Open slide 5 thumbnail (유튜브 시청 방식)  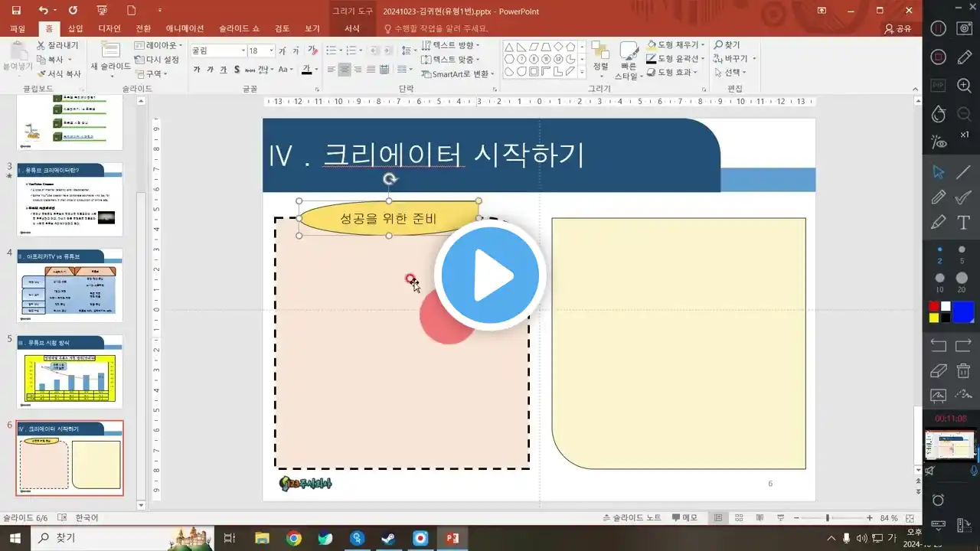click(70, 372)
